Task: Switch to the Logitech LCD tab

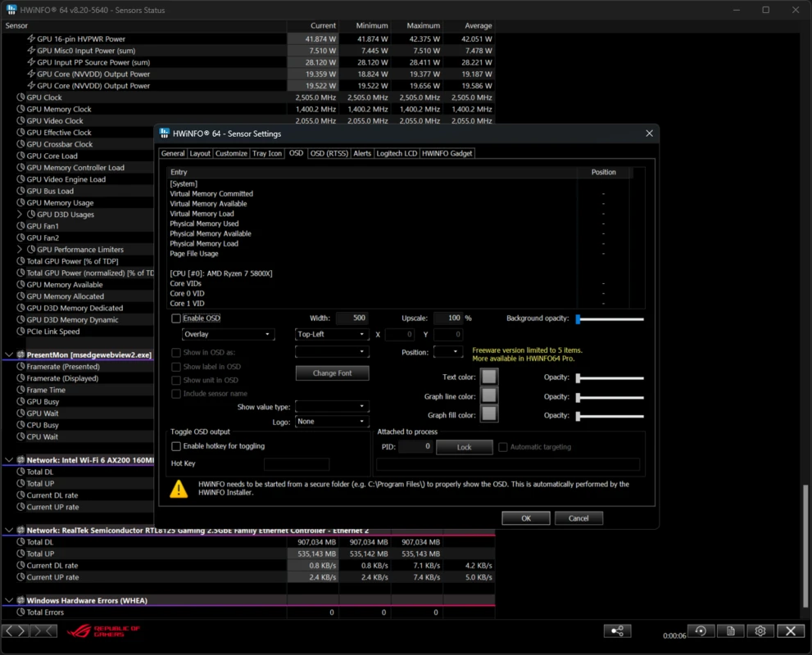Action: pos(397,154)
